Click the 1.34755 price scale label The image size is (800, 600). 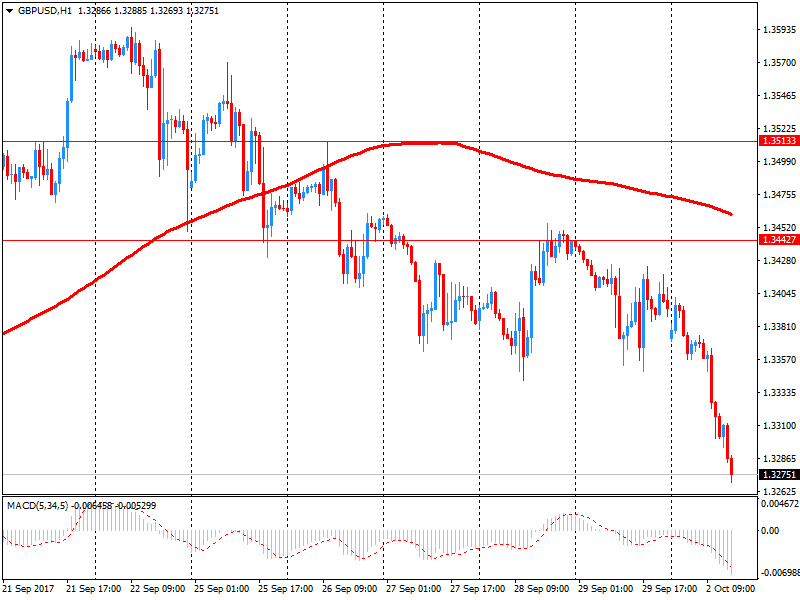pos(779,195)
